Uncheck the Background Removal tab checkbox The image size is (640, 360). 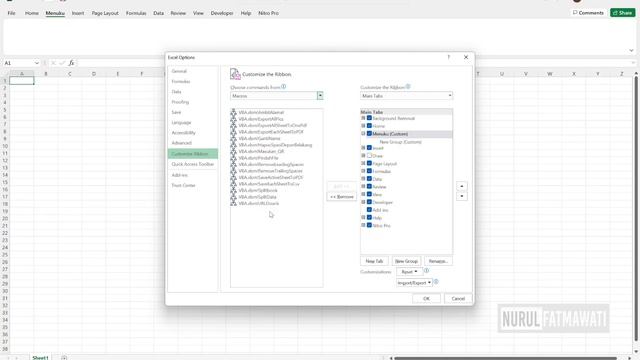point(369,118)
